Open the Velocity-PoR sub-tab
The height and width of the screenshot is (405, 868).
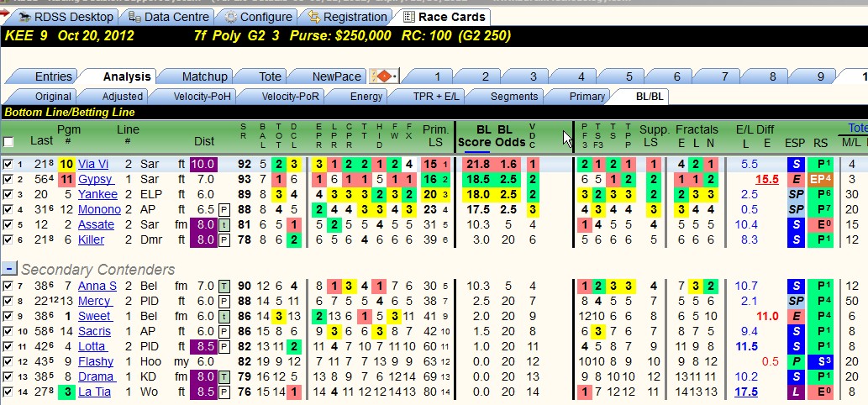[x=285, y=97]
